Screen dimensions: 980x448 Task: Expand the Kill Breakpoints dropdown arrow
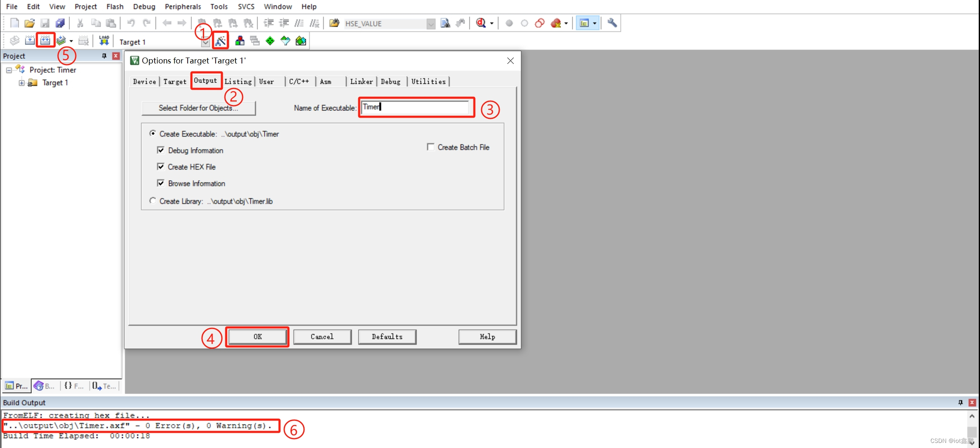click(x=566, y=24)
